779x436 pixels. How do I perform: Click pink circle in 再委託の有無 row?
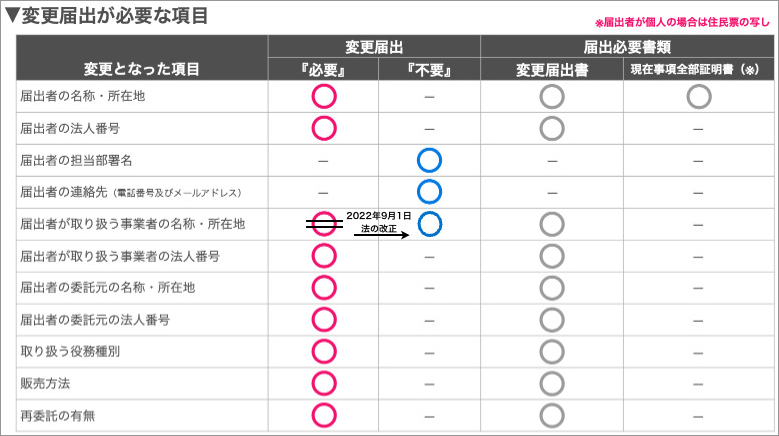point(324,415)
